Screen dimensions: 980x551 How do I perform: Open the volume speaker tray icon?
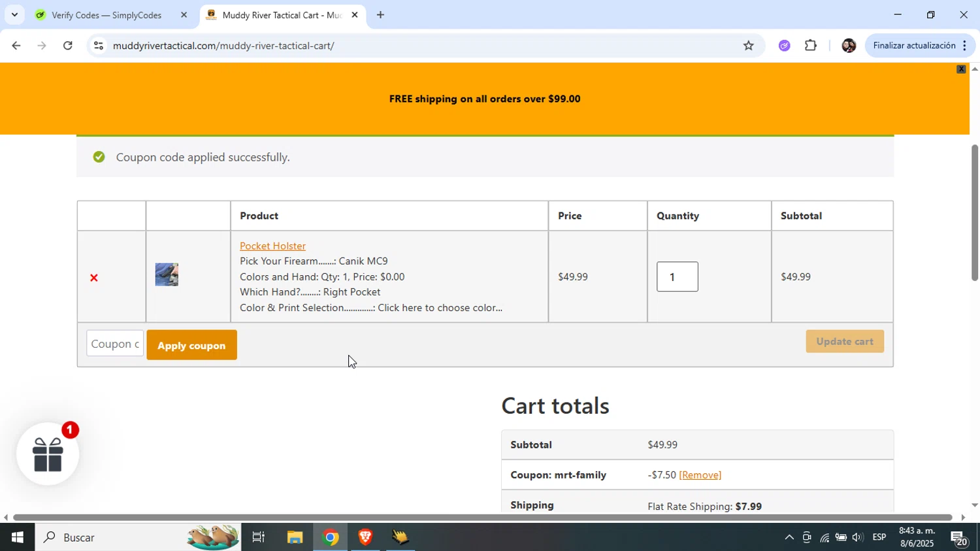point(858,537)
